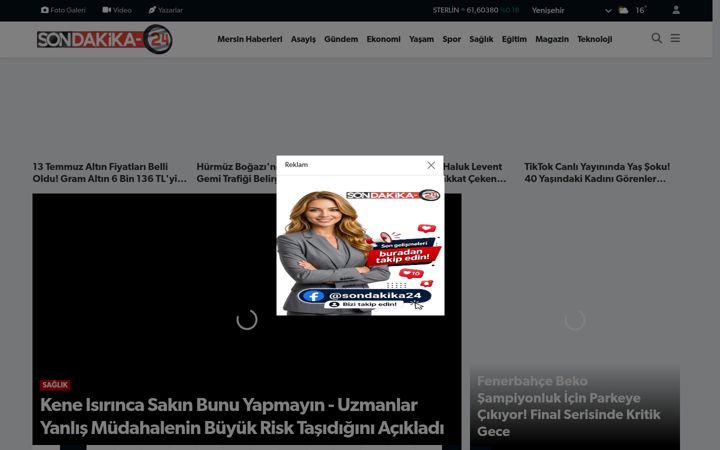The width and height of the screenshot is (720, 450).
Task: Open the user account icon
Action: (x=676, y=10)
